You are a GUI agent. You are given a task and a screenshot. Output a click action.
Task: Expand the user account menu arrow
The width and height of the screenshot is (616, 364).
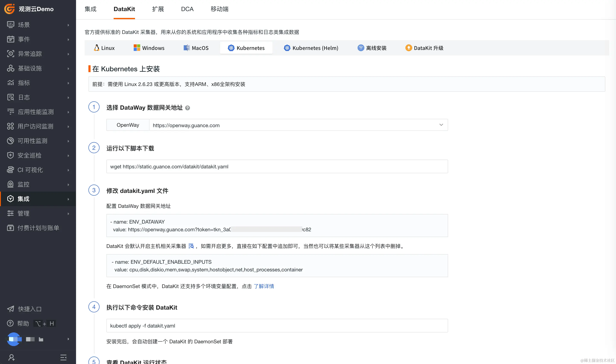click(68, 339)
